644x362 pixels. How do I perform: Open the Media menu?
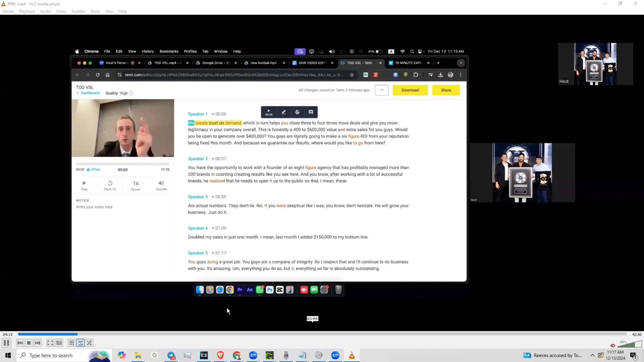pyautogui.click(x=8, y=11)
